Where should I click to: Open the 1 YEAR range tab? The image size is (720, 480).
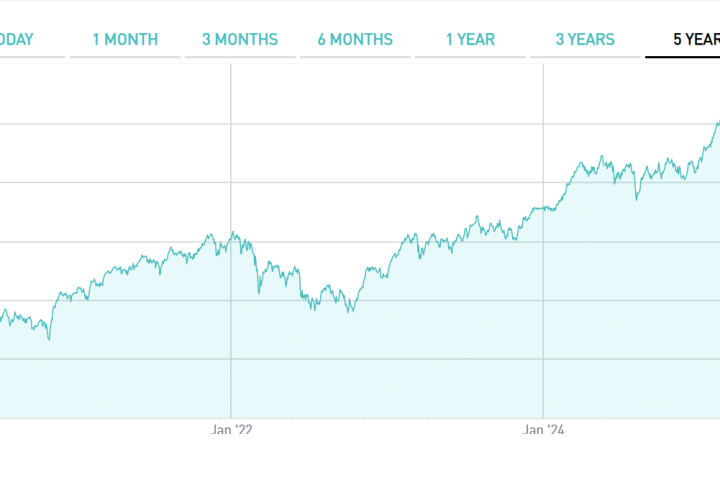point(470,40)
